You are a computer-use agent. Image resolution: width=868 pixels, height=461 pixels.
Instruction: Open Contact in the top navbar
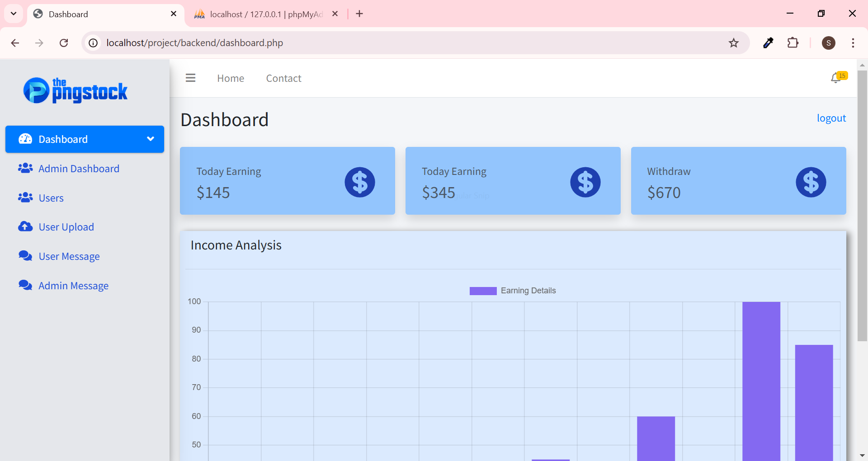(283, 78)
